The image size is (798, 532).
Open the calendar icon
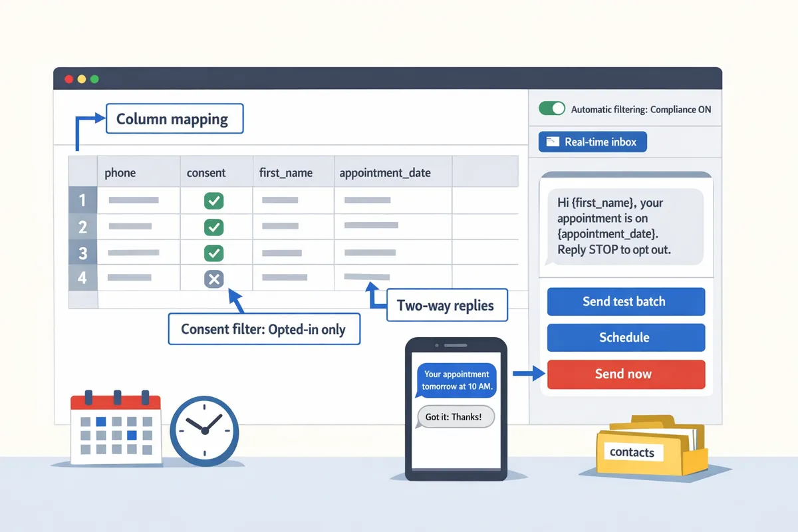[116, 428]
